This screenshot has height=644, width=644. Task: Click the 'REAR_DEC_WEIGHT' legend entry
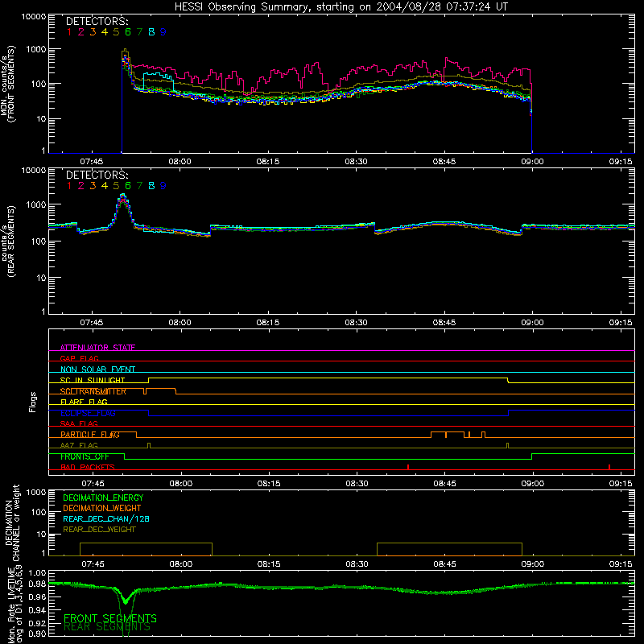click(99, 530)
